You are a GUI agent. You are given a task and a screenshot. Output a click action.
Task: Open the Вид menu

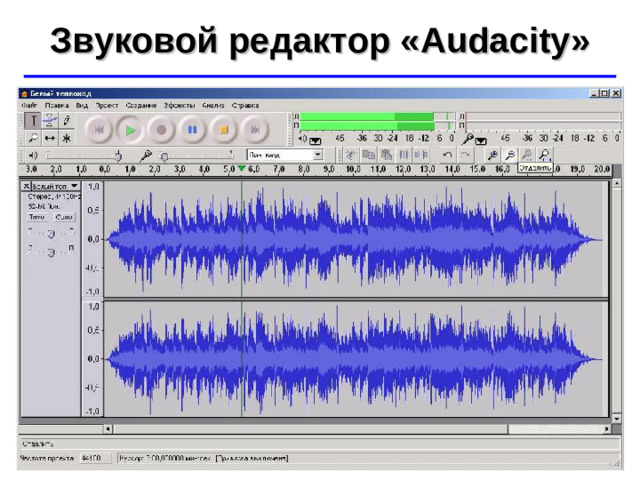click(x=82, y=105)
